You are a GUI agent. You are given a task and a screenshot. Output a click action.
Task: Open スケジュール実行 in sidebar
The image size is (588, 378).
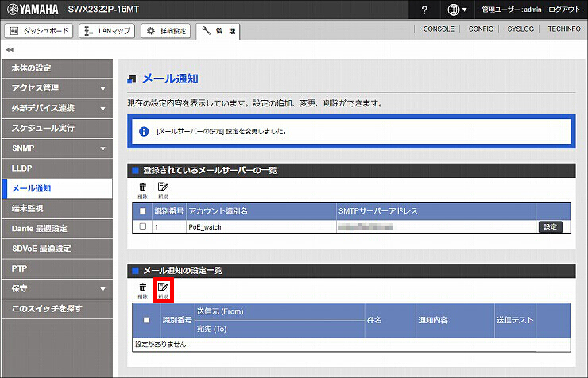pyautogui.click(x=57, y=128)
